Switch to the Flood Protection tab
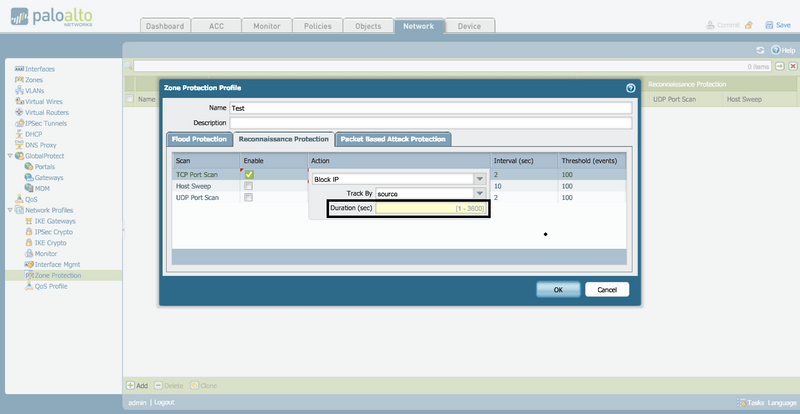 [200, 139]
